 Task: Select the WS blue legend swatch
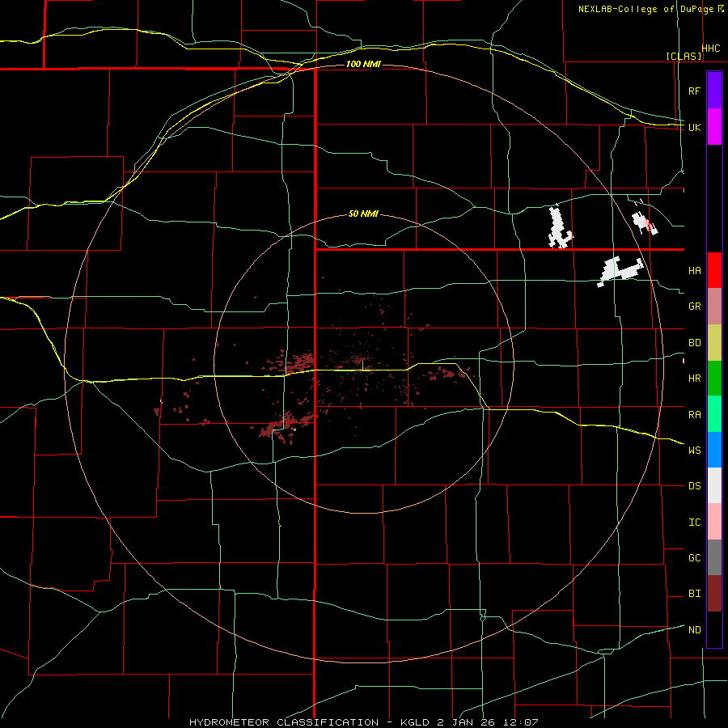tap(714, 450)
